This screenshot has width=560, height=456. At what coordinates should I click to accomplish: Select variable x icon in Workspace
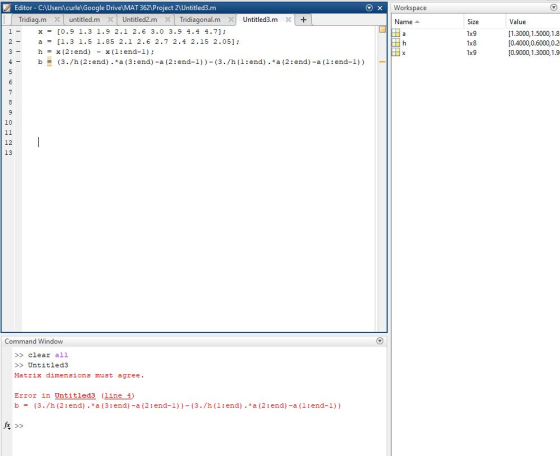[x=396, y=52]
